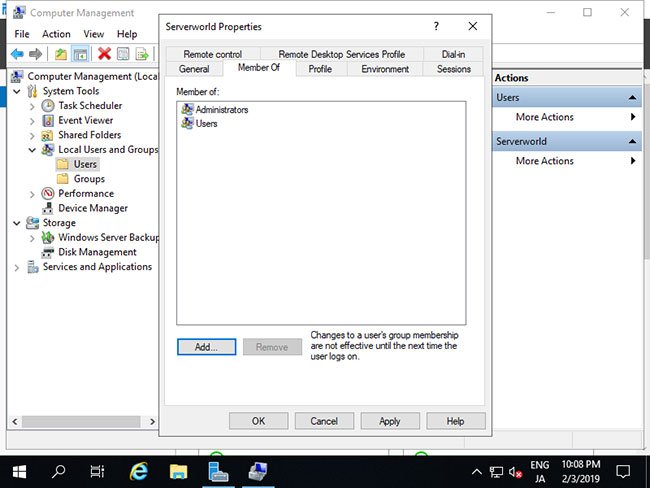Click the Local Users and Groups icon
This screenshot has width=650, height=488.
click(x=48, y=150)
